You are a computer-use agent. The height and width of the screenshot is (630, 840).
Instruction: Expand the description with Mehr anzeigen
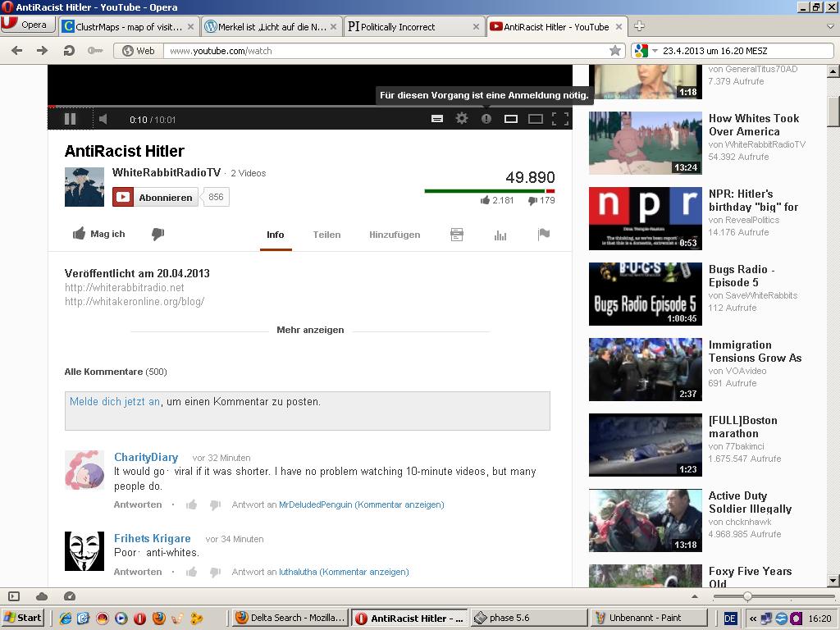point(310,330)
